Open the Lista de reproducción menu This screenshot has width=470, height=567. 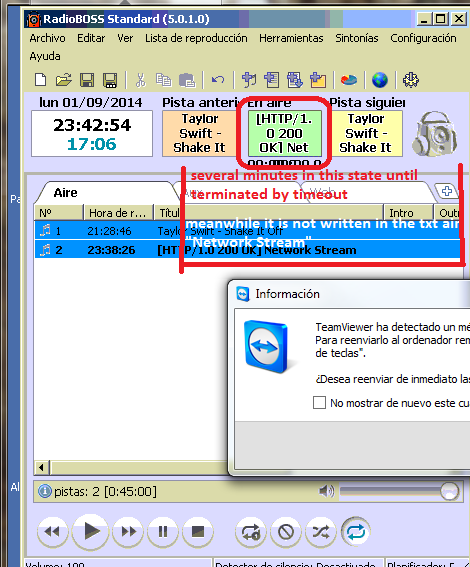[x=196, y=38]
